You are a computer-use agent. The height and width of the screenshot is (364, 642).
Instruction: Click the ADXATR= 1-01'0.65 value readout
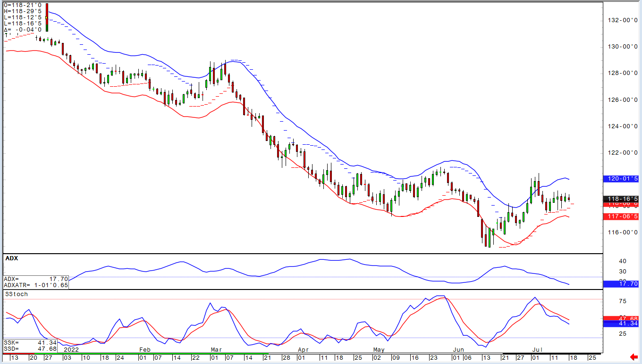pyautogui.click(x=36, y=285)
